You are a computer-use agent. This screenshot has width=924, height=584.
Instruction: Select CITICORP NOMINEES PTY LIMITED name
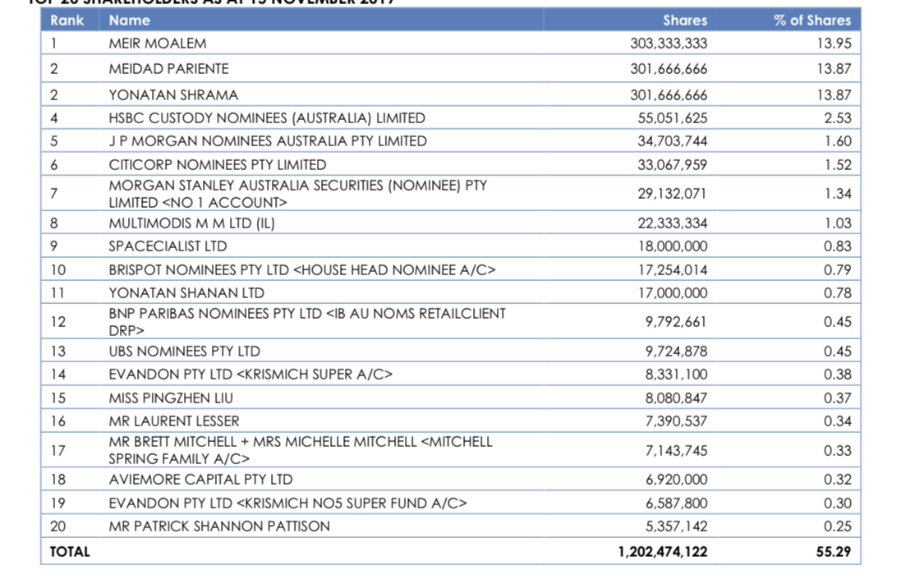point(218,164)
